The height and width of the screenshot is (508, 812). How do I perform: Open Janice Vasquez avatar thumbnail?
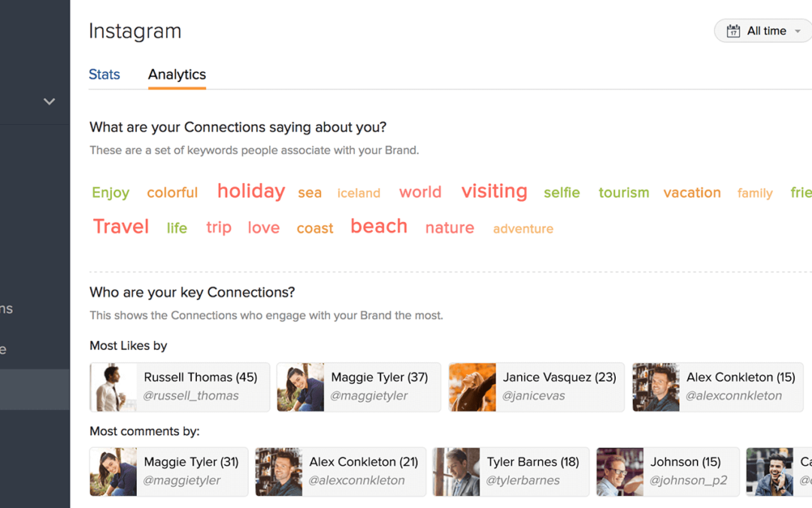472,387
